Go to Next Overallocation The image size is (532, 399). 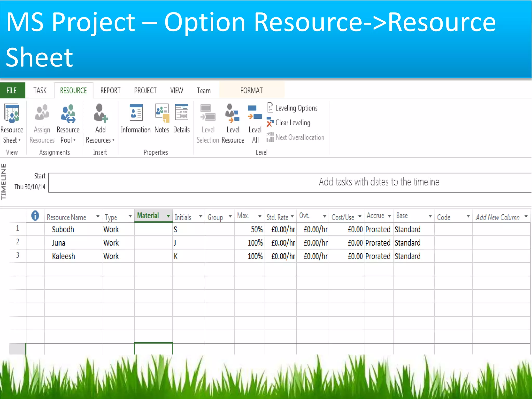click(x=295, y=137)
